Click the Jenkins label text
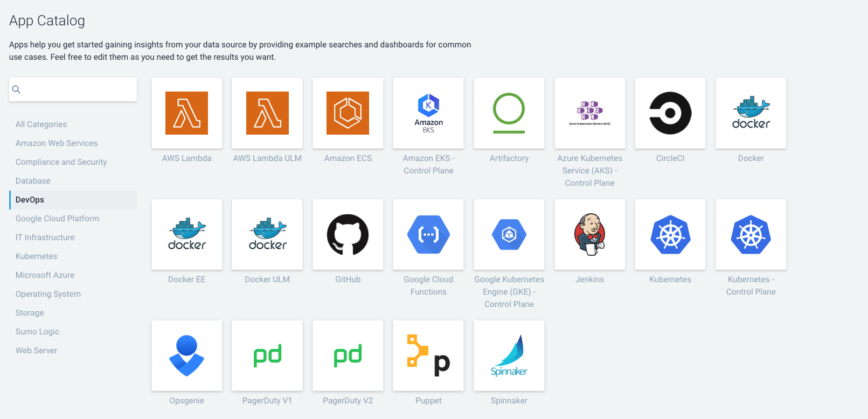 [590, 280]
